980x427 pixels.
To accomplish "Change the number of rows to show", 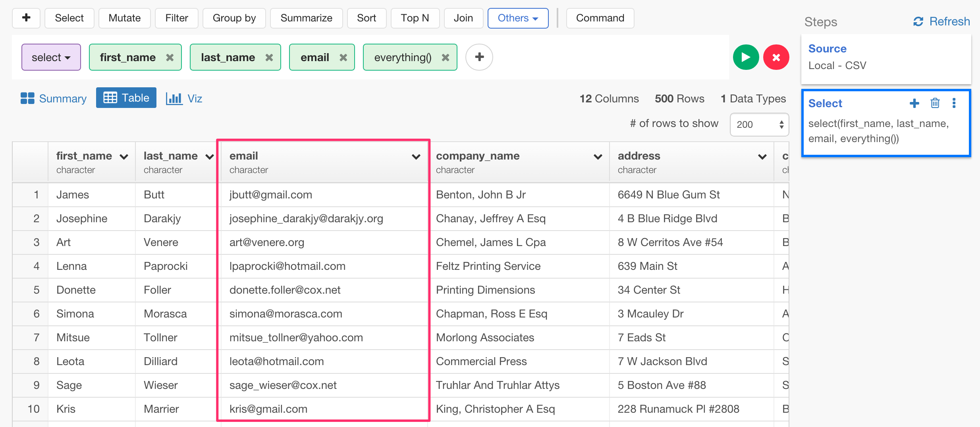I will pos(759,124).
